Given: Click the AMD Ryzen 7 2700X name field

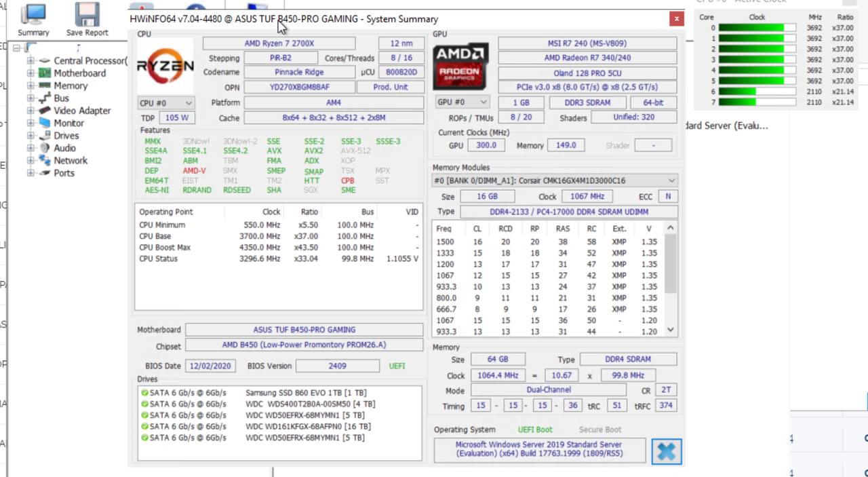Looking at the screenshot, I should (x=279, y=43).
